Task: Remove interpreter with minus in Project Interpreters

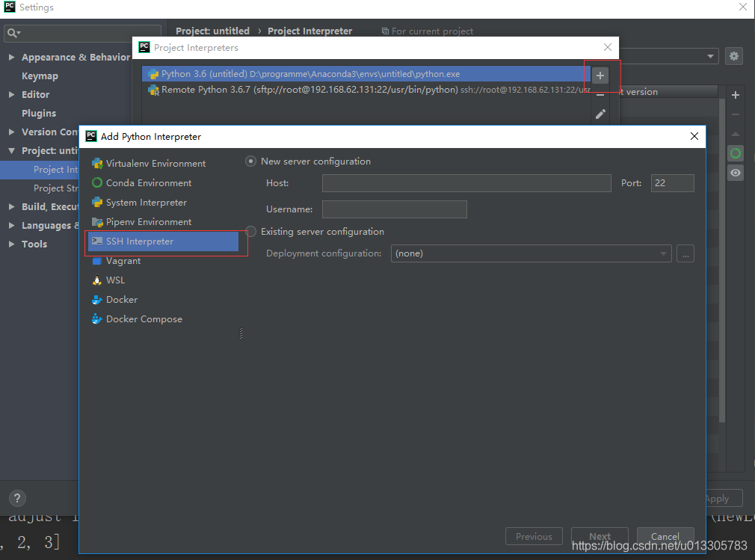Action: pyautogui.click(x=600, y=96)
